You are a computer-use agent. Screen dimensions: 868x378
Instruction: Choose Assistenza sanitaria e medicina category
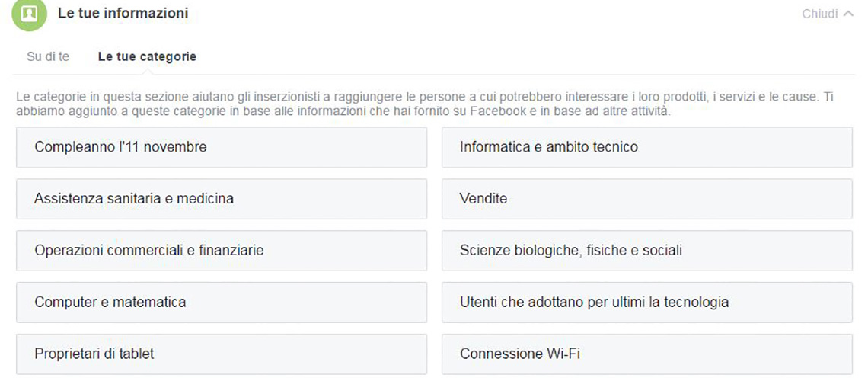tap(222, 198)
